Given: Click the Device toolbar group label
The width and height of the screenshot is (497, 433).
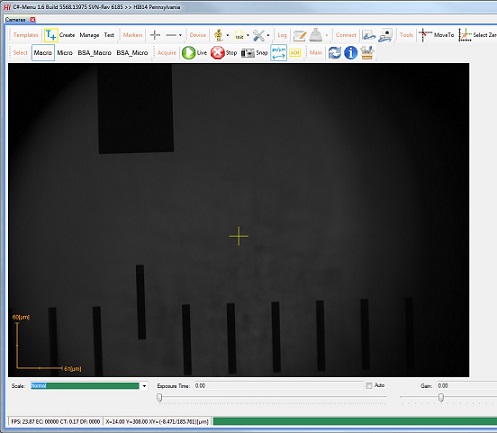Looking at the screenshot, I should tap(198, 35).
